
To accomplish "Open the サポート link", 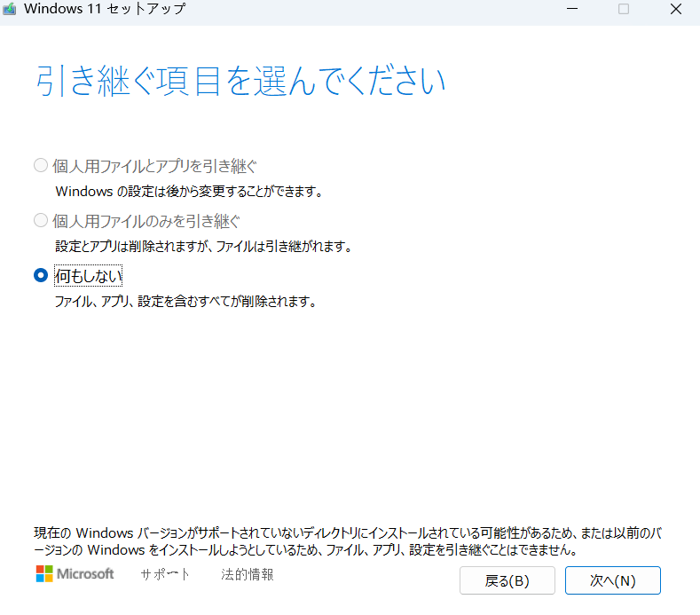I will (165, 574).
